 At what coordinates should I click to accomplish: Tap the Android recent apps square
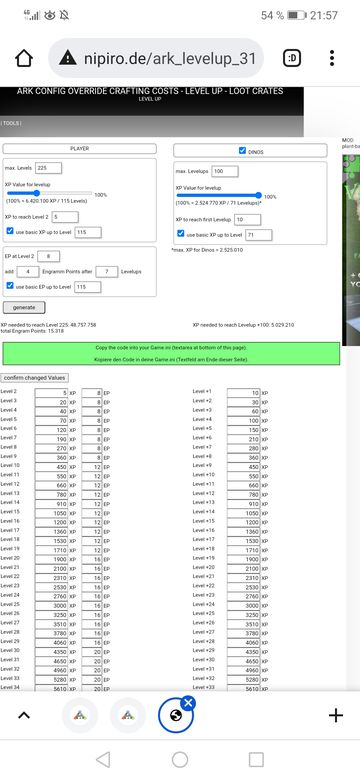(256, 760)
